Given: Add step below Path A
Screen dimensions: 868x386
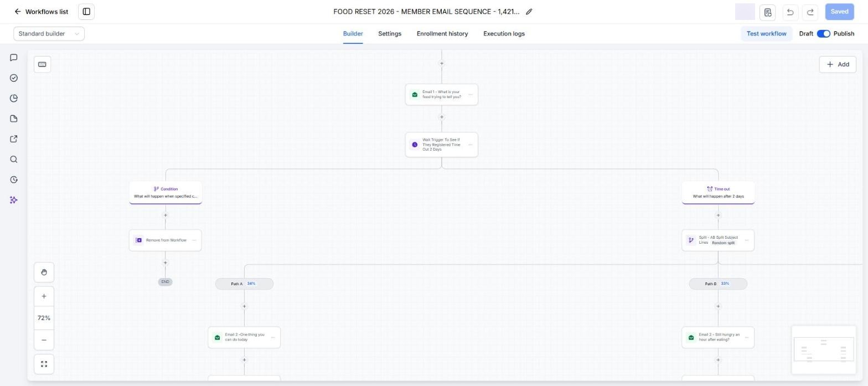Looking at the screenshot, I should tap(244, 306).
